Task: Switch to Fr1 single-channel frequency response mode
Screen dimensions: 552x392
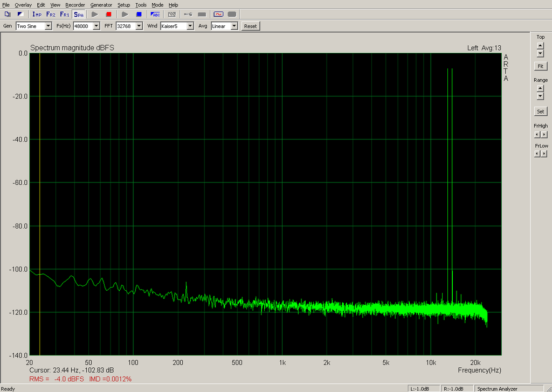Action: [65, 15]
